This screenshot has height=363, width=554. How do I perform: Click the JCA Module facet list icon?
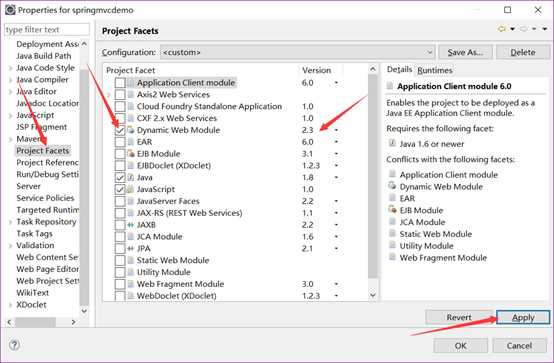tap(131, 236)
